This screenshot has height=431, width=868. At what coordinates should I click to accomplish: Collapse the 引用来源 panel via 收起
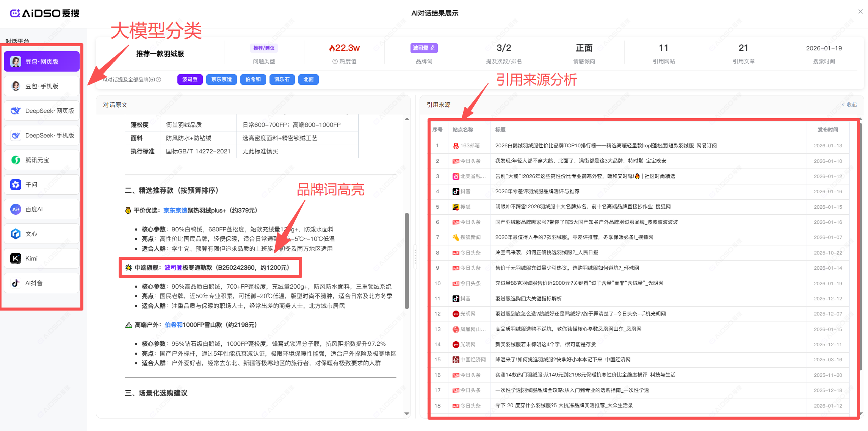click(849, 105)
